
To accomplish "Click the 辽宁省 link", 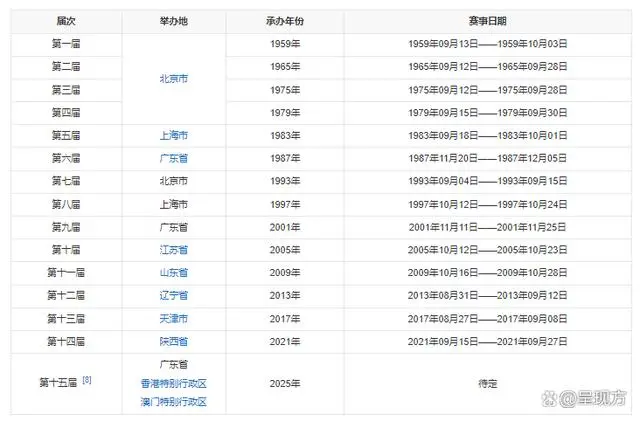I will pos(174,295).
